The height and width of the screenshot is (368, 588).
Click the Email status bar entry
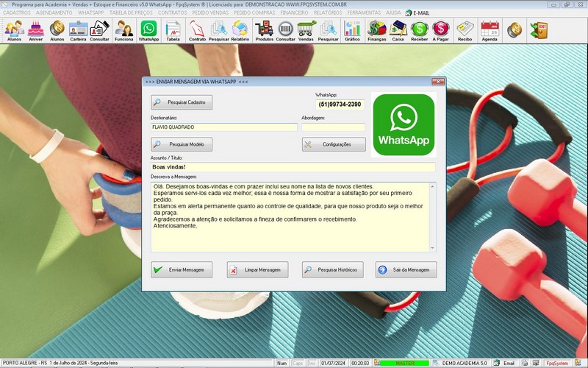[505, 363]
